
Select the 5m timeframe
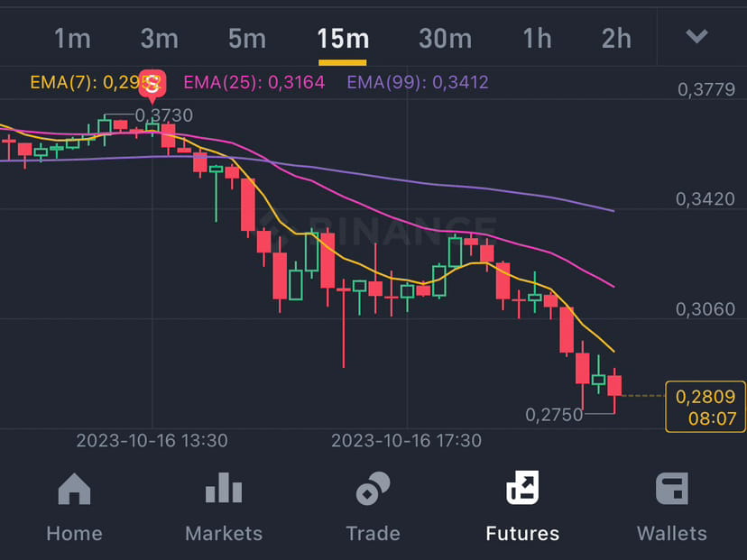[247, 39]
